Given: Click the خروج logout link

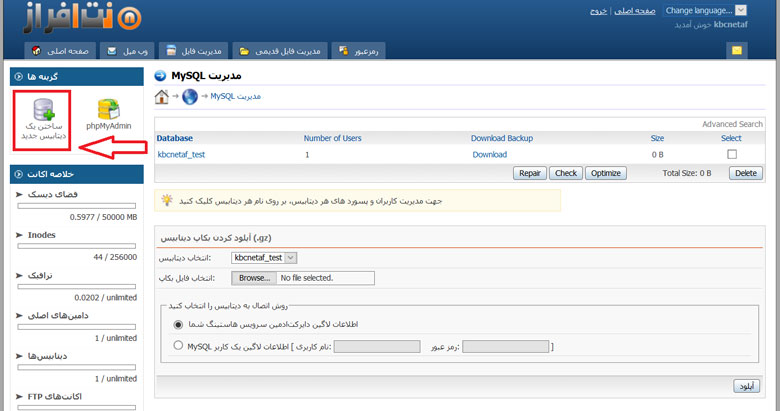Looking at the screenshot, I should (x=598, y=10).
